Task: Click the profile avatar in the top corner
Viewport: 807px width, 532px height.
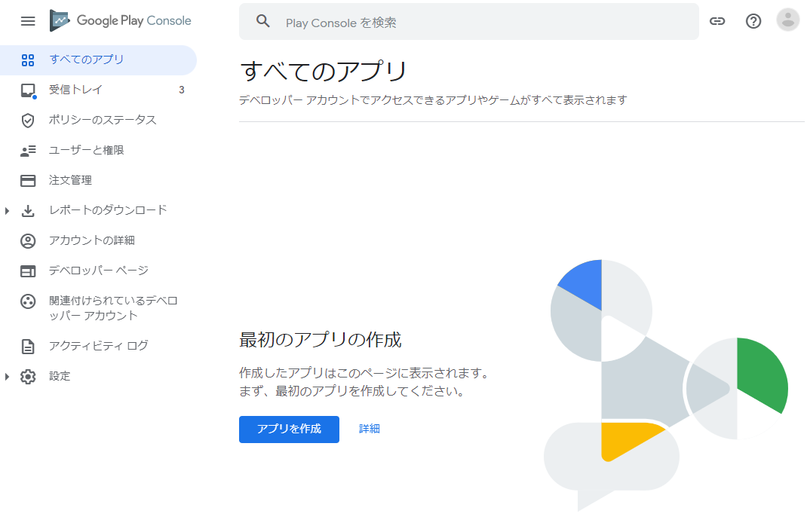Action: (787, 20)
